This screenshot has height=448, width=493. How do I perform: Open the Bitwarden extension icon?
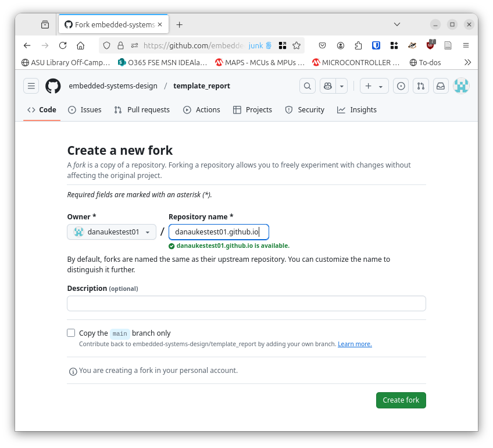[376, 45]
